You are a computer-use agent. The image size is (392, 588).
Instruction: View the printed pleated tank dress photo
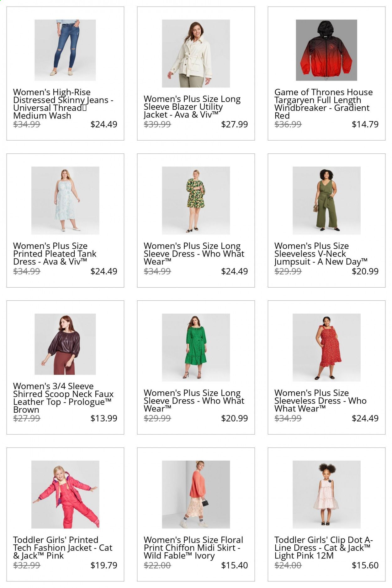65,200
